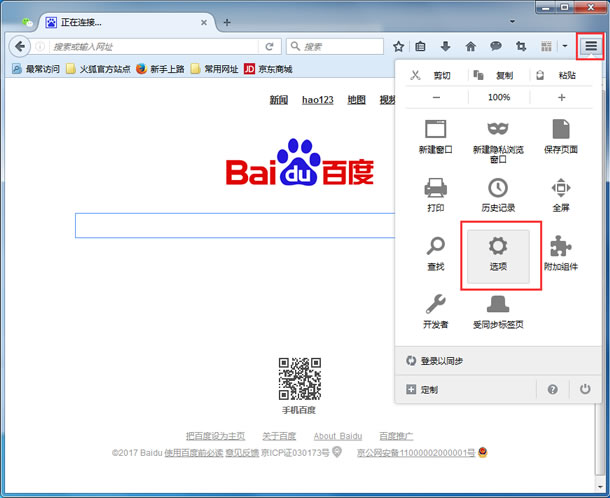Click the hao123 link
Image resolution: width=610 pixels, height=498 pixels.
pyautogui.click(x=318, y=100)
